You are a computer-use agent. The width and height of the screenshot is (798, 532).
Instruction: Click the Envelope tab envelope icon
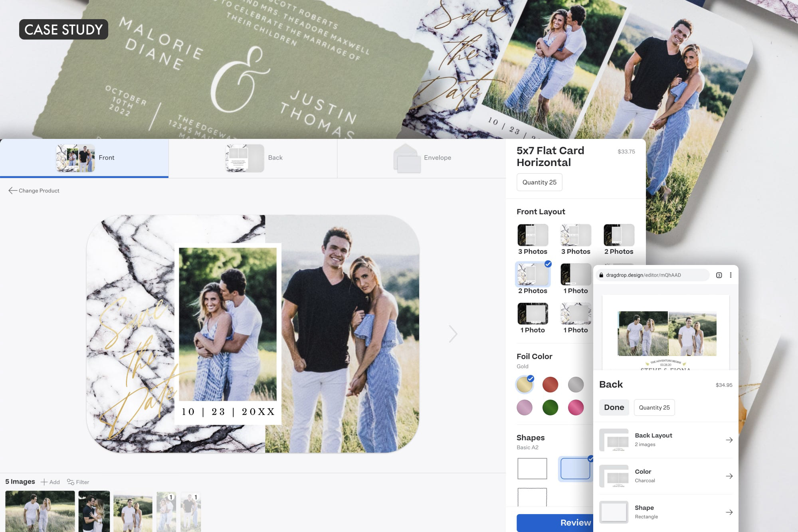coord(407,158)
